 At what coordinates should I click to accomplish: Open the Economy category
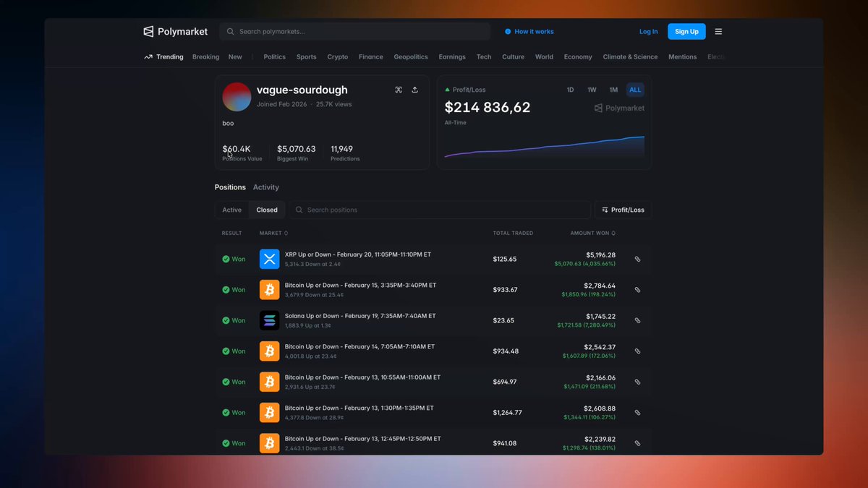coord(578,56)
